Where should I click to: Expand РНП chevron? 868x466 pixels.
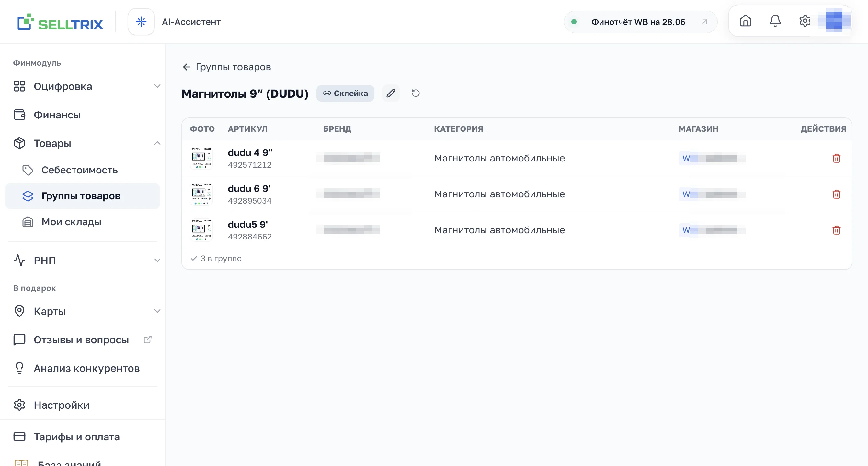pos(157,260)
